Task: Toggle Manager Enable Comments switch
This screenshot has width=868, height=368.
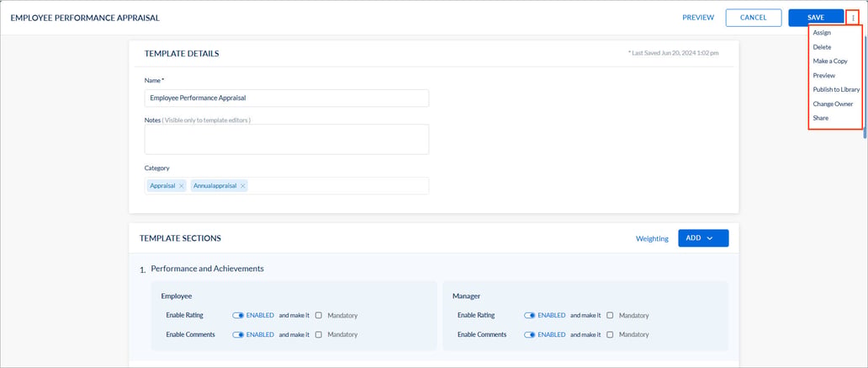Action: click(x=530, y=335)
